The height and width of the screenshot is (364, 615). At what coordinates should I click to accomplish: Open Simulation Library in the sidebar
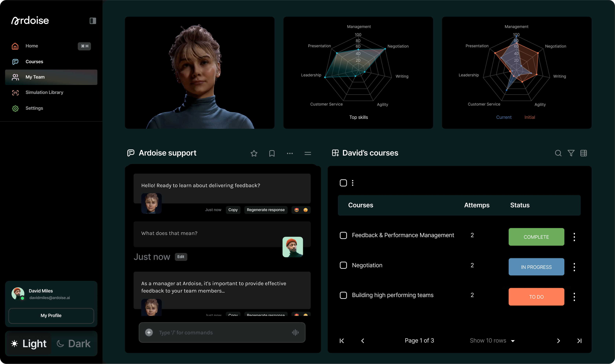[51, 92]
